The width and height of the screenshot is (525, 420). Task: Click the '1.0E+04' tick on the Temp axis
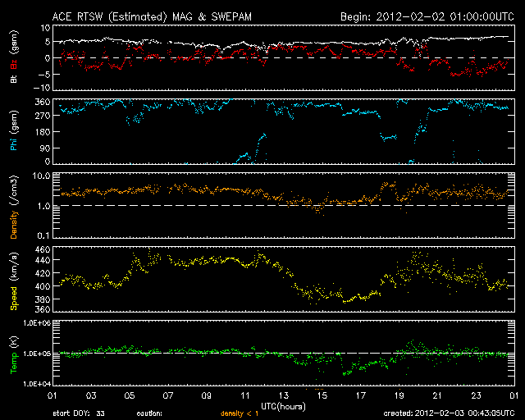click(37, 383)
